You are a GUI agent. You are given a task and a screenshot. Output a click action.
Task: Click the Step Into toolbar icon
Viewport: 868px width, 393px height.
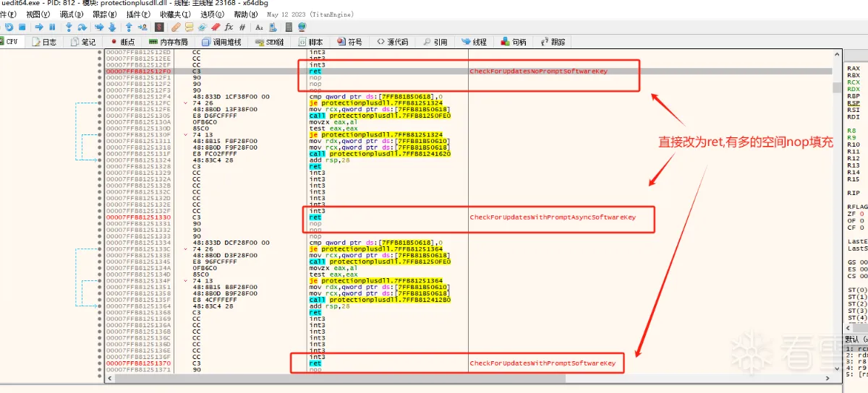tap(69, 27)
